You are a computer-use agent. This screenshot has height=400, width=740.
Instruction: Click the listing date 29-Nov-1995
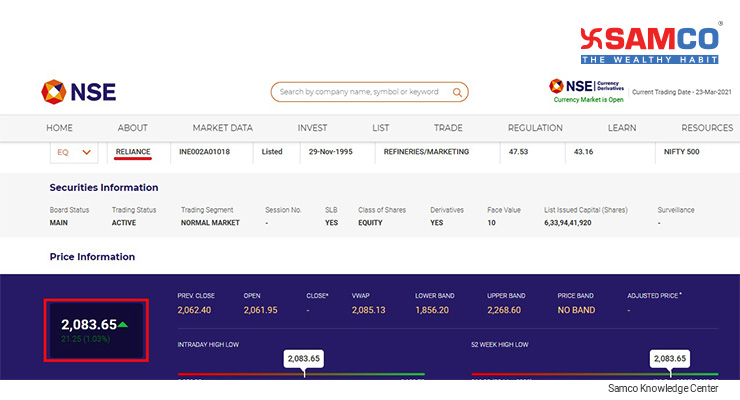click(330, 152)
